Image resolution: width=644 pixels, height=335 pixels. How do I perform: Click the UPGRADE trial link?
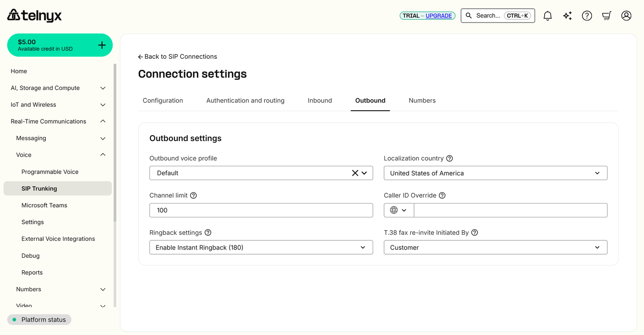(438, 16)
